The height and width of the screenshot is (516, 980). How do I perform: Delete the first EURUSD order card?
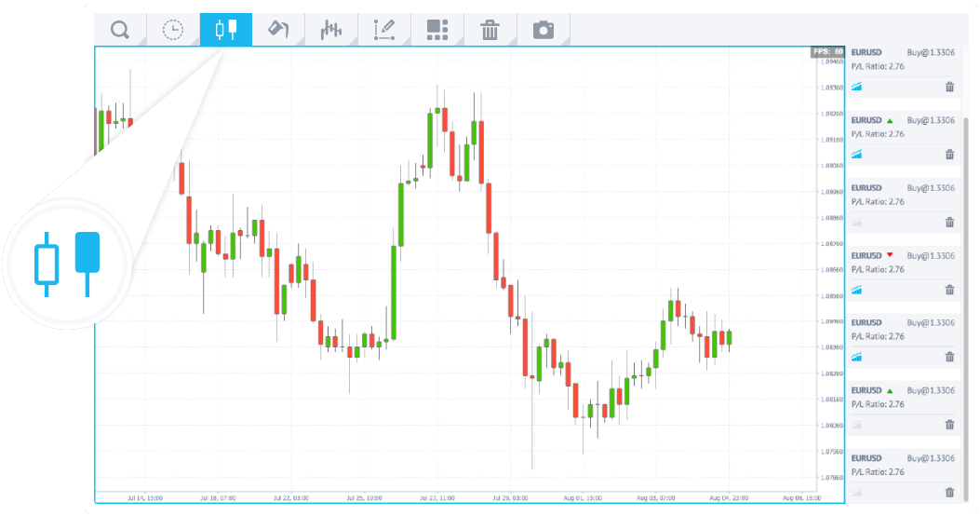coord(949,88)
